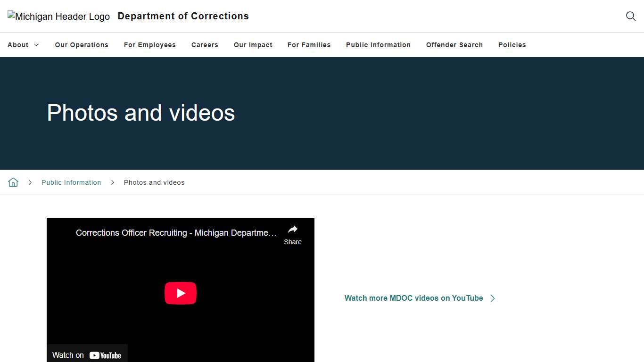This screenshot has height=362, width=644.
Task: Open the Our Operations menu item
Action: (82, 45)
